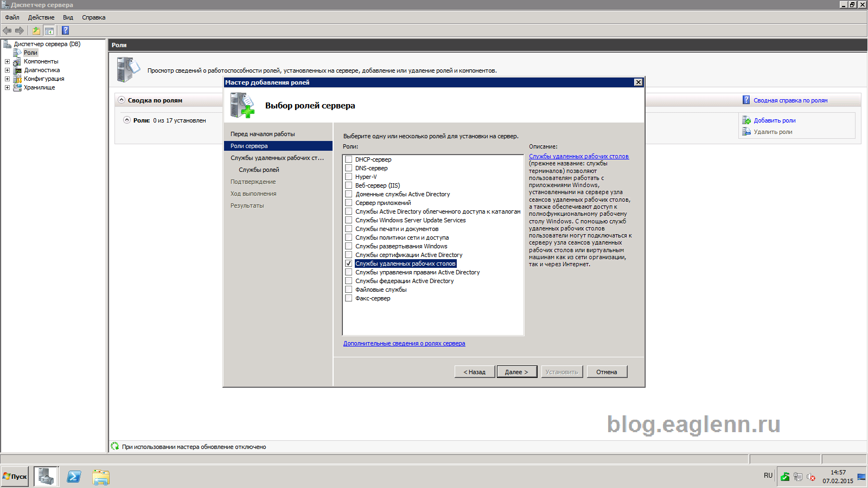Click the refresh status icon at bottom
The height and width of the screenshot is (488, 868).
[x=115, y=446]
